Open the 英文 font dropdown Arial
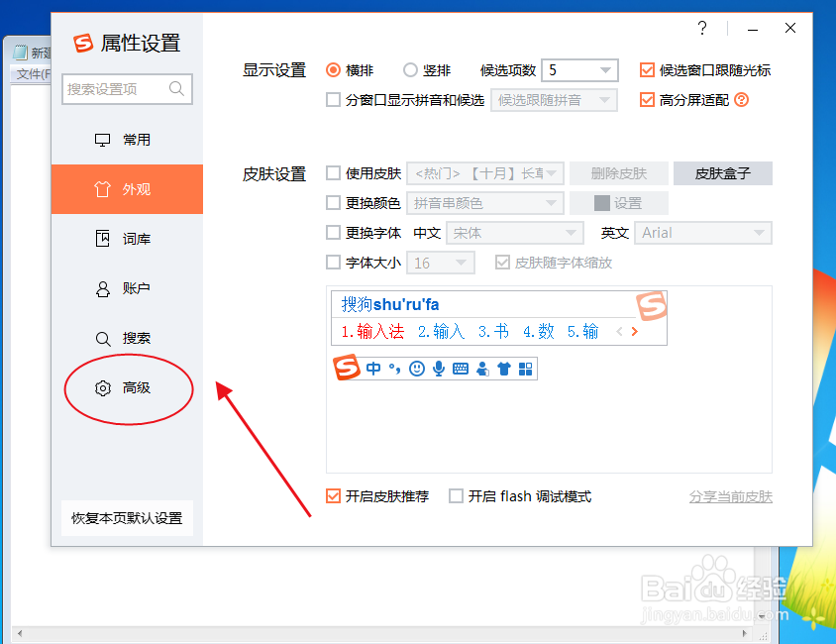 703,233
